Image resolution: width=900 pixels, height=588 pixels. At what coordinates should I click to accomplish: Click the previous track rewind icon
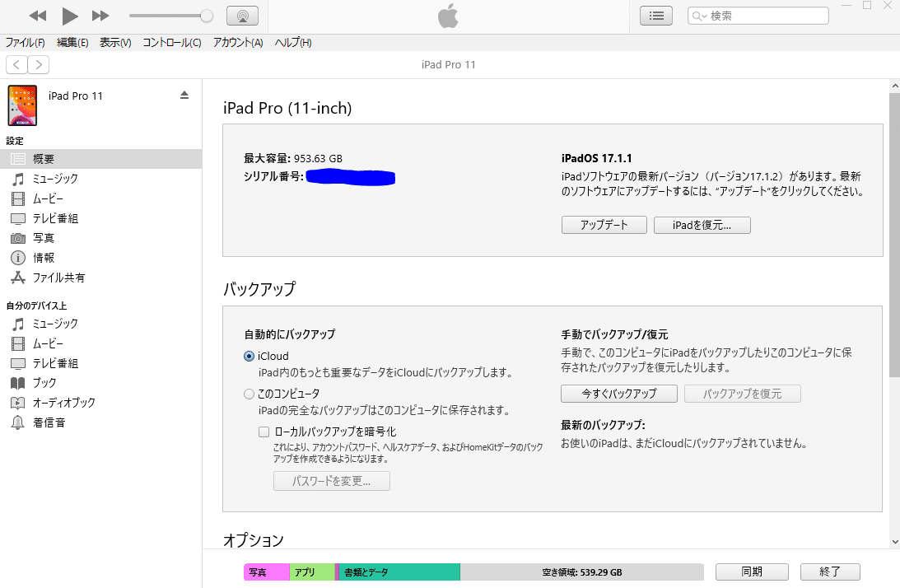(x=37, y=16)
